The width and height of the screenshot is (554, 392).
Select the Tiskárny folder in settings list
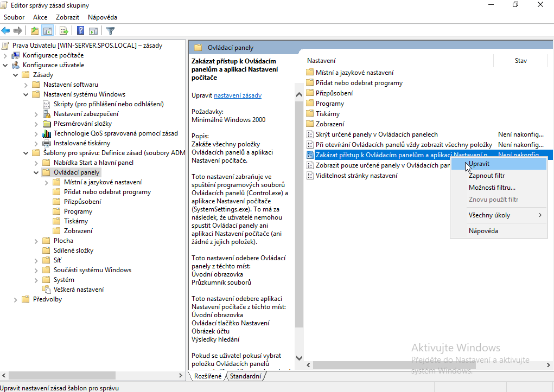pos(327,114)
